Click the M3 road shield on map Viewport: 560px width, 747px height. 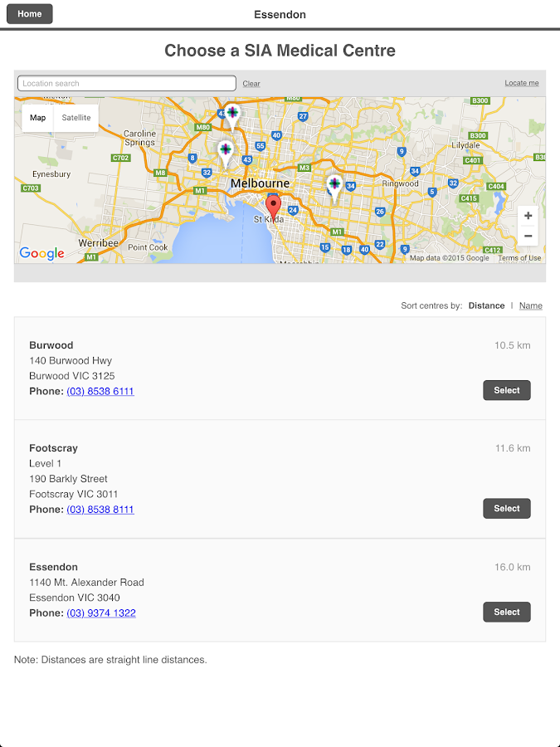tap(304, 168)
